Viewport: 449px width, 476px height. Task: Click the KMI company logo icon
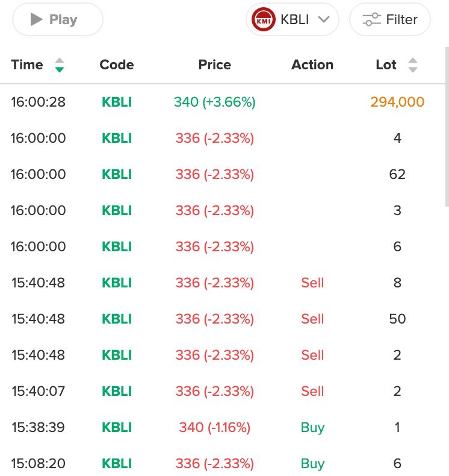click(x=264, y=20)
